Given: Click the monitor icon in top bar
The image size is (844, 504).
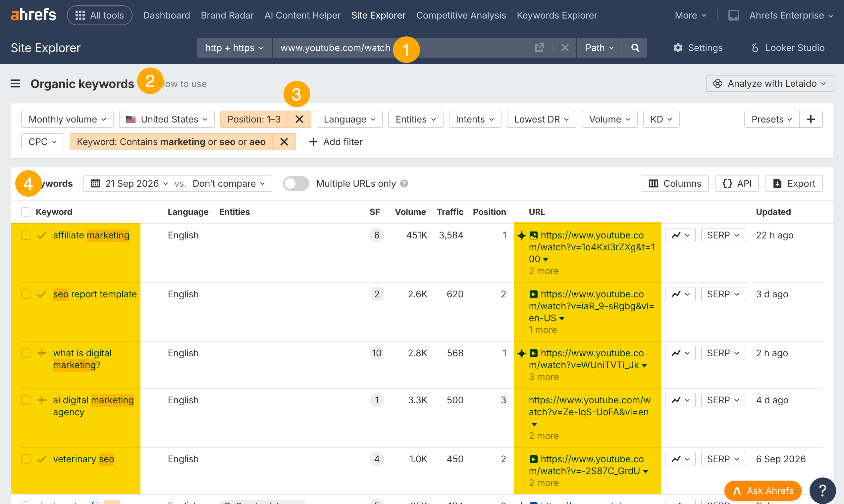Looking at the screenshot, I should coord(733,15).
